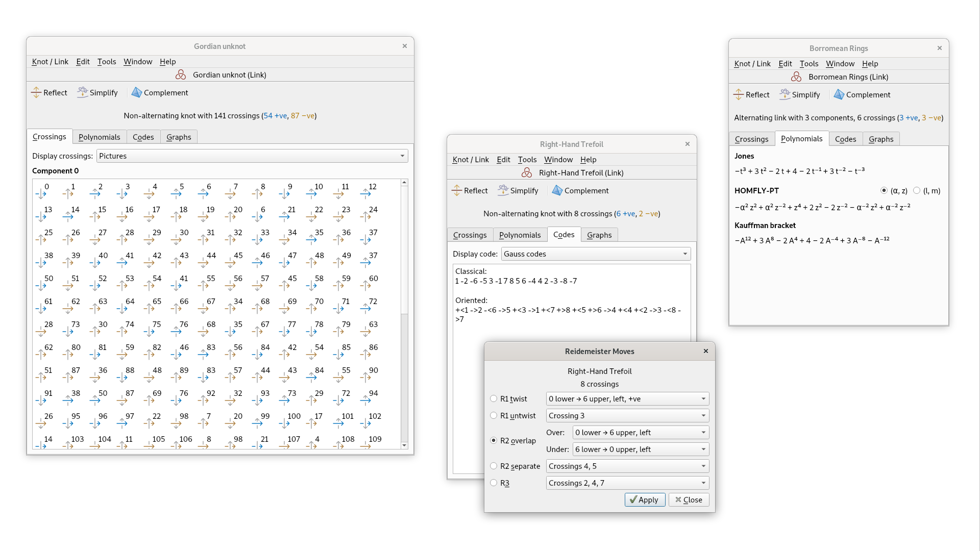This screenshot has height=551, width=980.
Task: Click the crossings list vertical scrollbar thumb
Action: click(x=404, y=250)
